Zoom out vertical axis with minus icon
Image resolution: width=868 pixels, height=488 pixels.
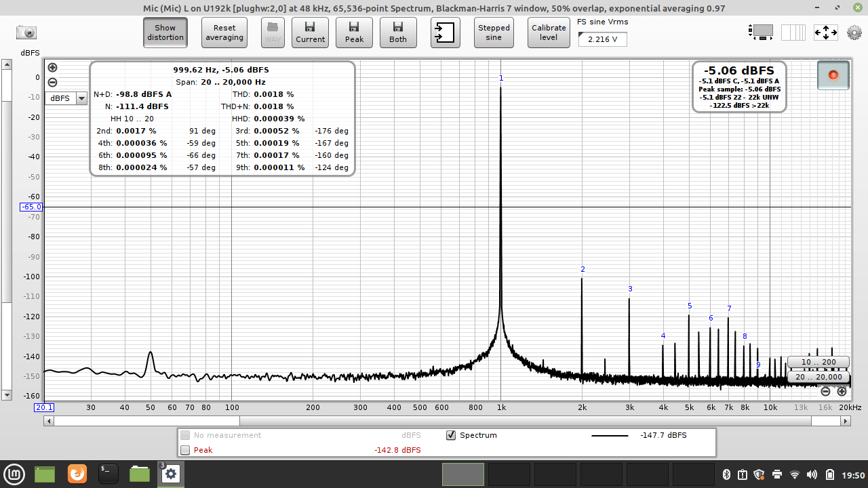pyautogui.click(x=52, y=82)
